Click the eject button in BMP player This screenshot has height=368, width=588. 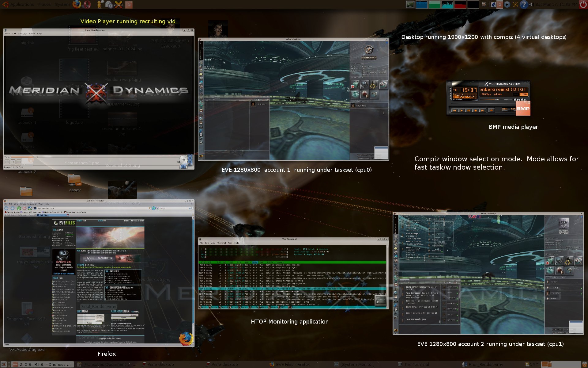click(491, 110)
